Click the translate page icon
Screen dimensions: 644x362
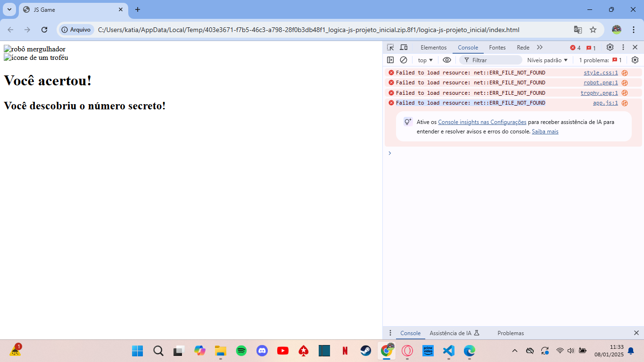(x=578, y=30)
